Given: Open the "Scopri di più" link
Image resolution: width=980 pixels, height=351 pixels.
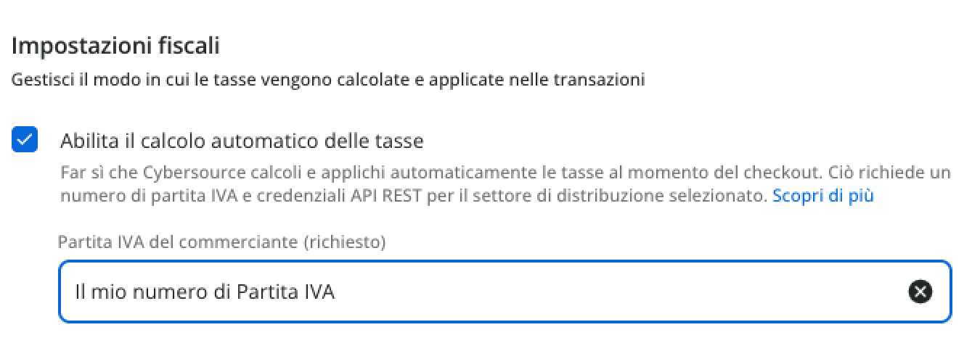Looking at the screenshot, I should [822, 196].
